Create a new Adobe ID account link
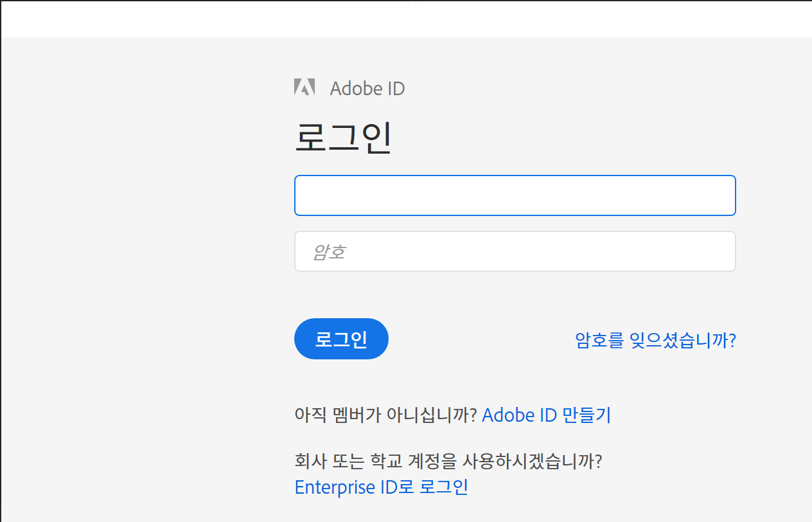The image size is (812, 522). 546,415
